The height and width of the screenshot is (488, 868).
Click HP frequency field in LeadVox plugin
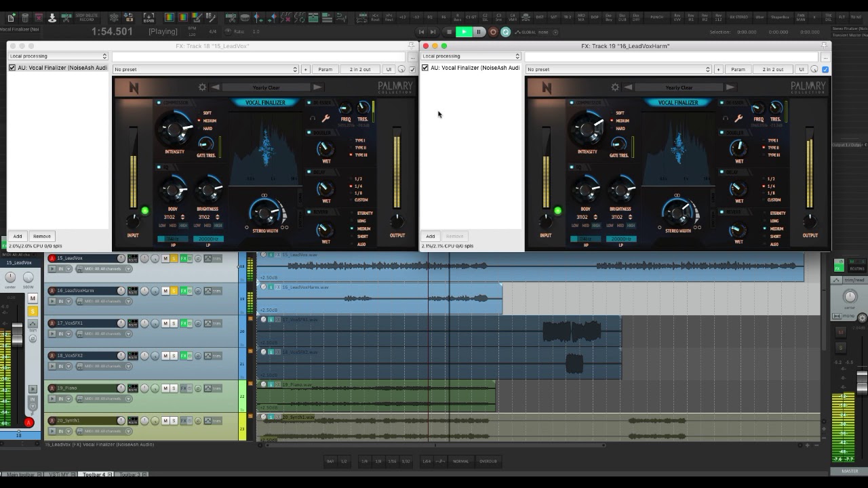click(172, 239)
